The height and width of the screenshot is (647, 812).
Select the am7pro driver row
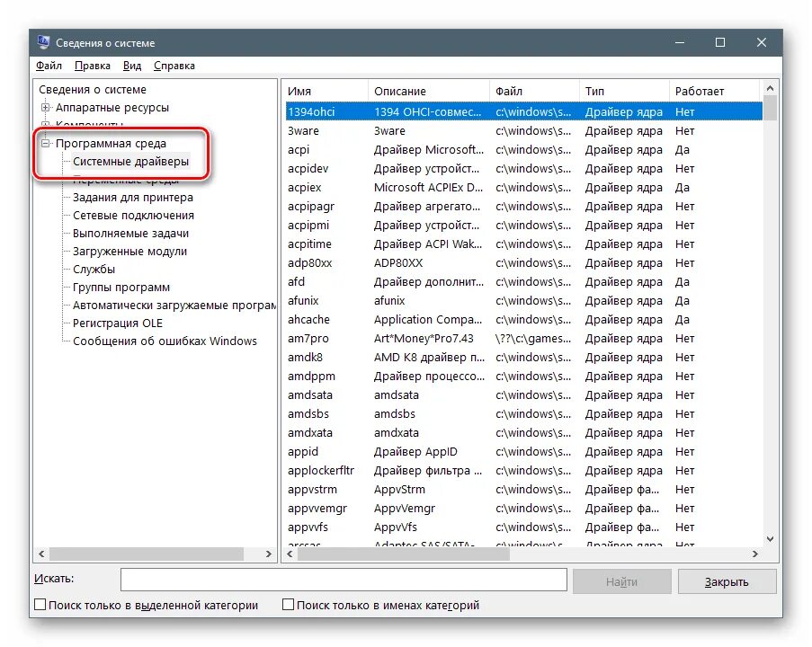[x=523, y=339]
